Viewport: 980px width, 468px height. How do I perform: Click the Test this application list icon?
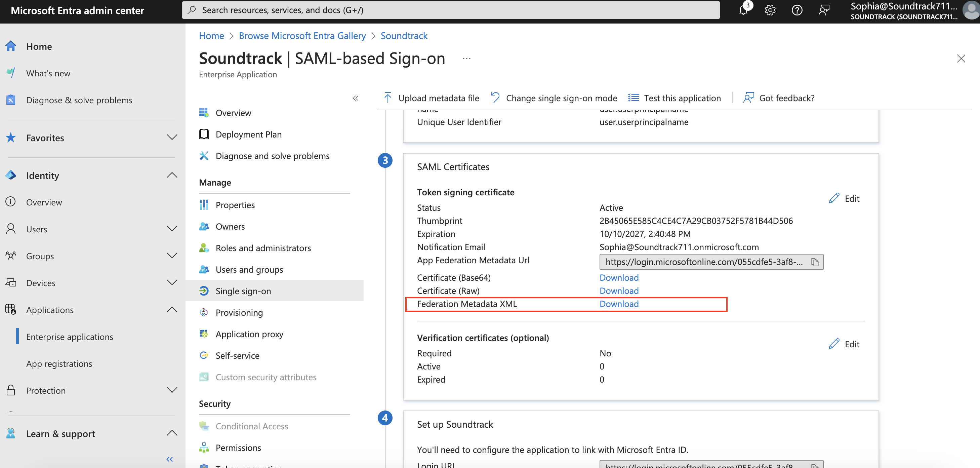click(634, 98)
